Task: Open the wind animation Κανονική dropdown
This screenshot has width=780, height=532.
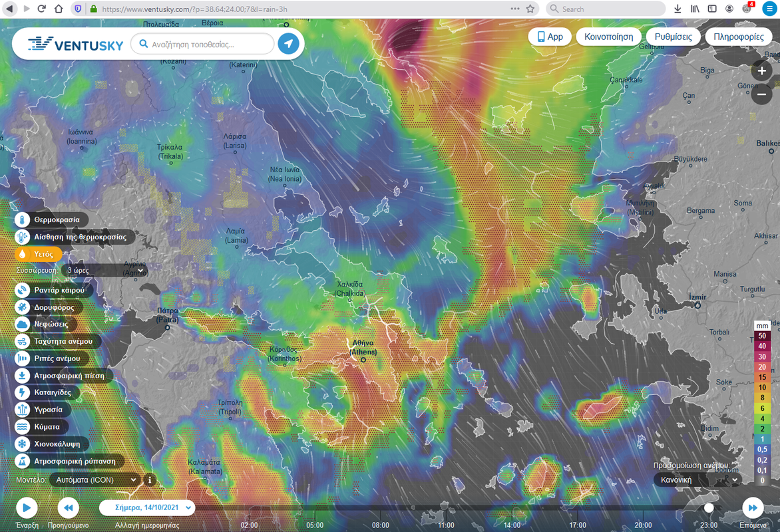Action: (x=698, y=479)
